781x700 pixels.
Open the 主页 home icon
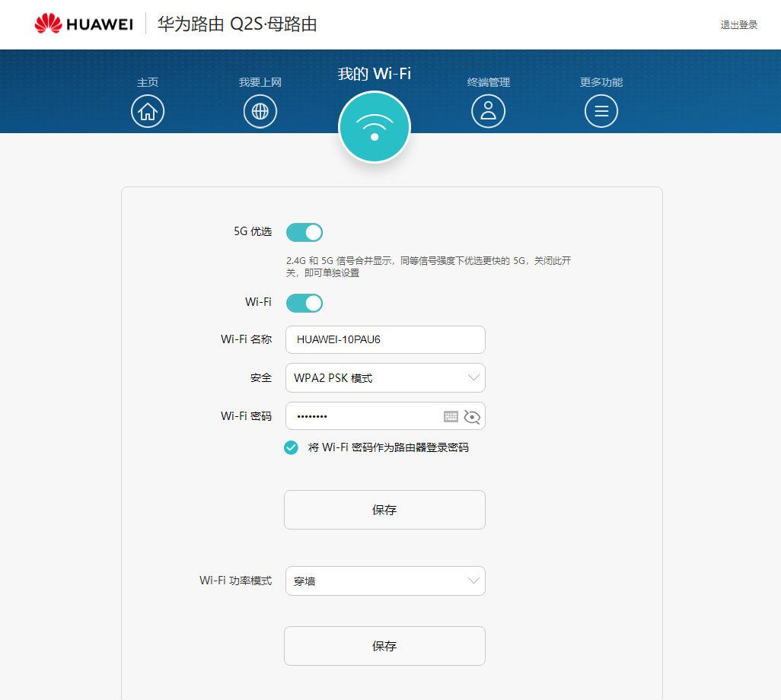(x=148, y=111)
